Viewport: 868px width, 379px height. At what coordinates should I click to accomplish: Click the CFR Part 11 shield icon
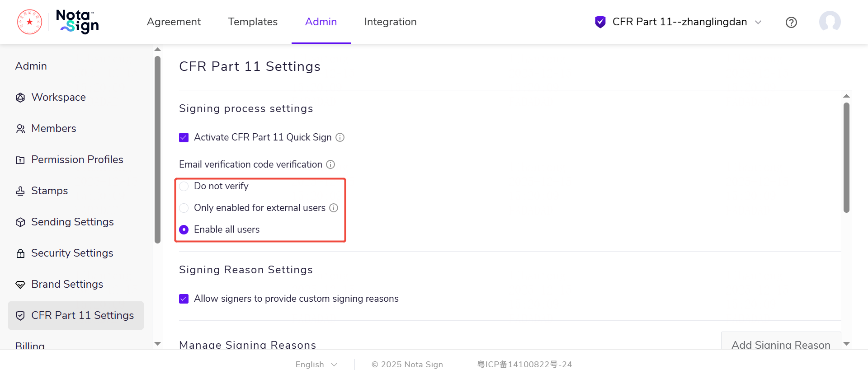pyautogui.click(x=600, y=22)
